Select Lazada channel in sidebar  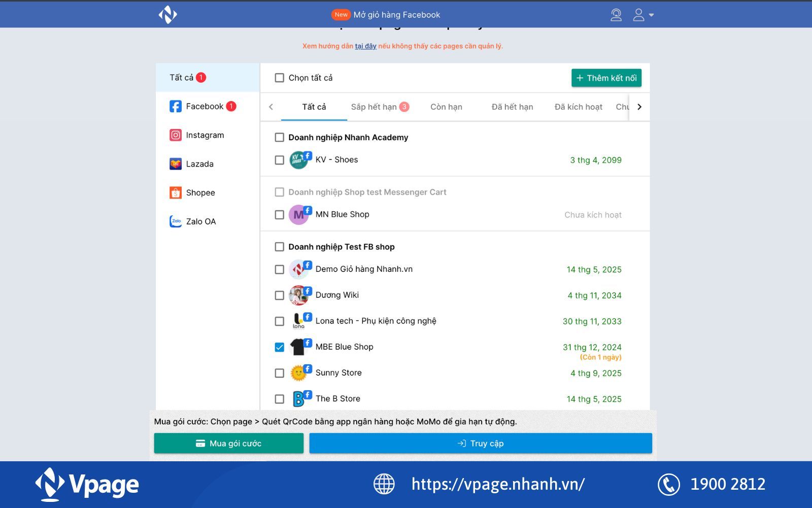tap(208, 164)
